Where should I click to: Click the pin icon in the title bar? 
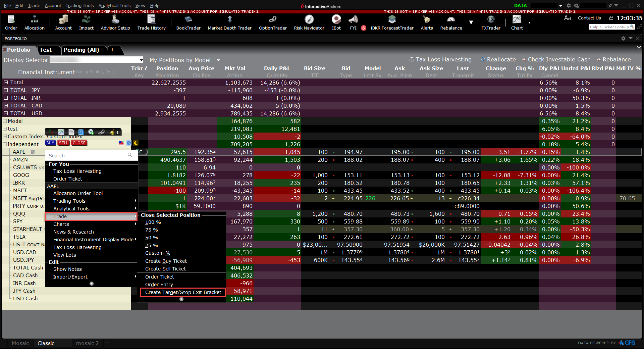610,6
